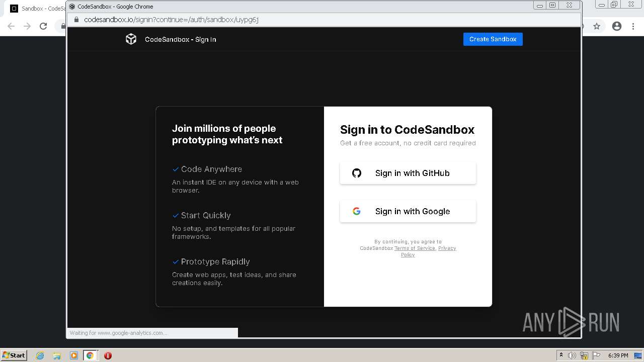Click the CodeSandbox cube logo
The height and width of the screenshot is (362, 644).
tap(131, 39)
